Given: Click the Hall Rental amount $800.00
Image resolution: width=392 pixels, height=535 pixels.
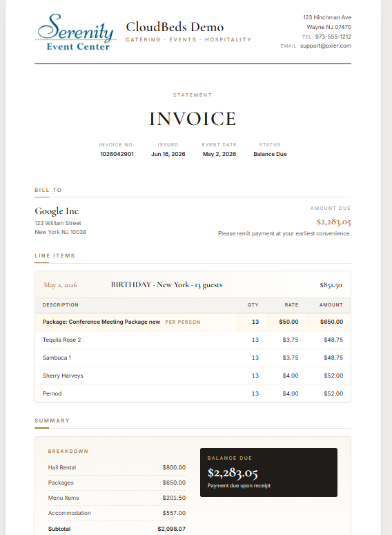Looking at the screenshot, I should pyautogui.click(x=174, y=467).
